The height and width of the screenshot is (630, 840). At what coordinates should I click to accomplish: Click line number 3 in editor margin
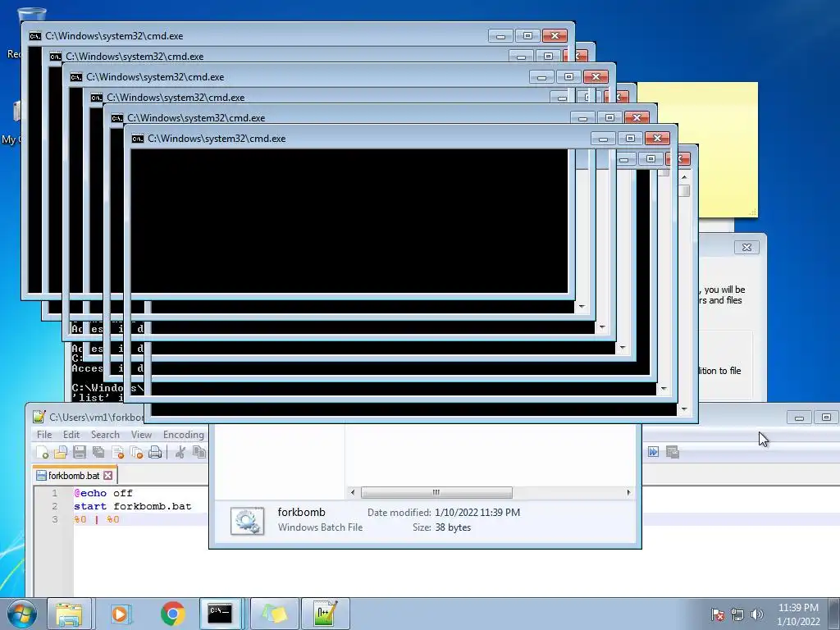click(x=55, y=519)
